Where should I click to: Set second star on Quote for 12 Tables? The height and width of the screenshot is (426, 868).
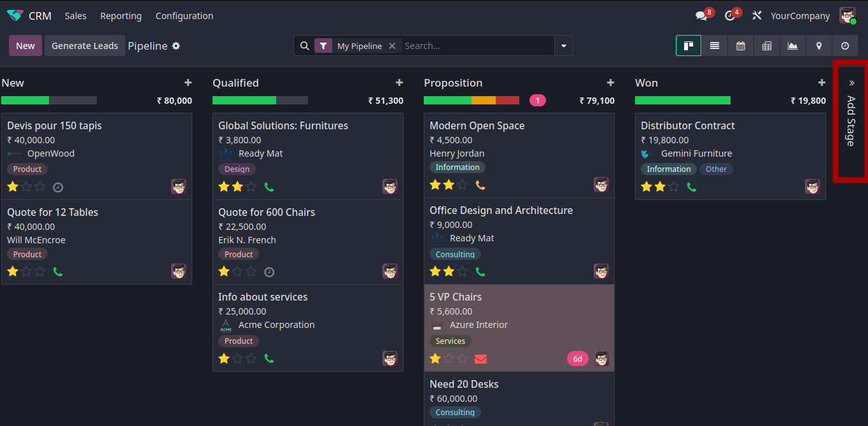pyautogui.click(x=27, y=272)
